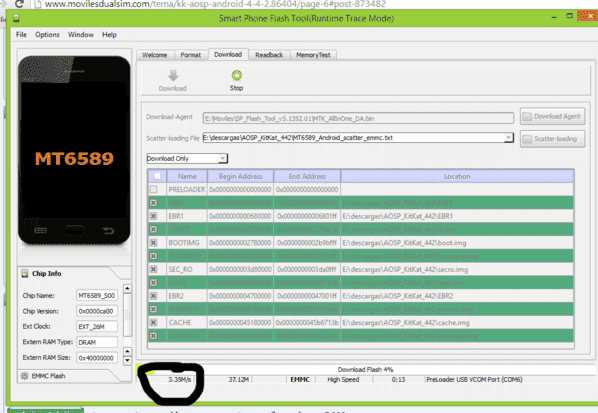598x413 pixels.
Task: Click the PreLoader USB VCOM Port status
Action: pos(474,379)
